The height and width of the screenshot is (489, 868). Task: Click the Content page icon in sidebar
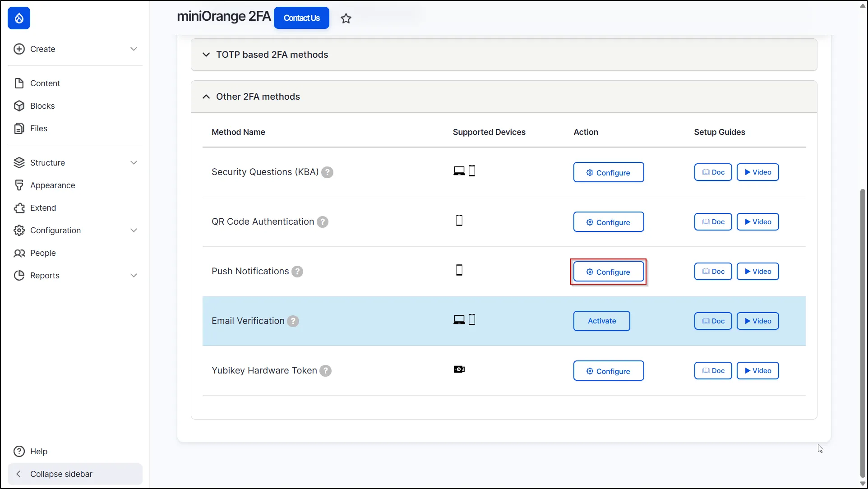[x=19, y=83]
